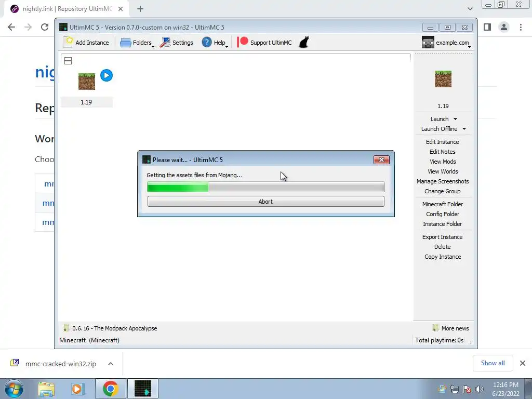This screenshot has height=399, width=532.
Task: Click the volume tray icon
Action: pyautogui.click(x=480, y=389)
